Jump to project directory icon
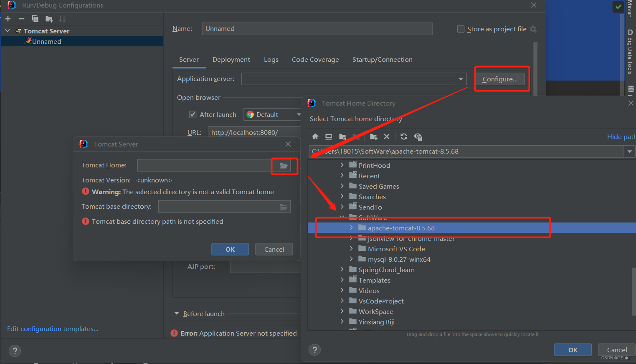The width and height of the screenshot is (636, 364). (342, 136)
